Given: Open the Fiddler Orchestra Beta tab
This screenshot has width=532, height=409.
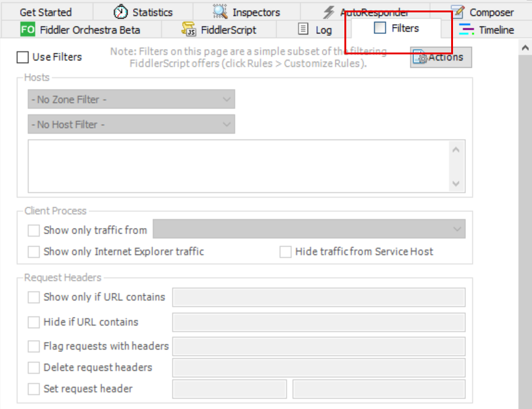Looking at the screenshot, I should 81,30.
